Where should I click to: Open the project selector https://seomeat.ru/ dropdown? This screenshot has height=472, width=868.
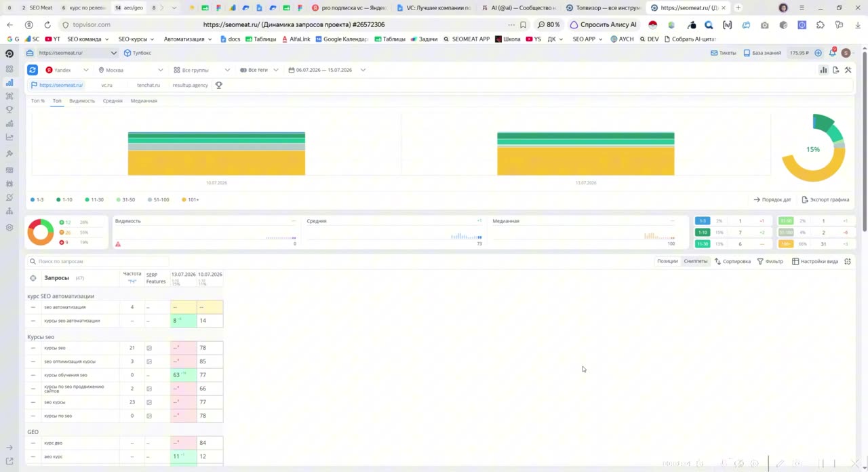[x=71, y=53]
